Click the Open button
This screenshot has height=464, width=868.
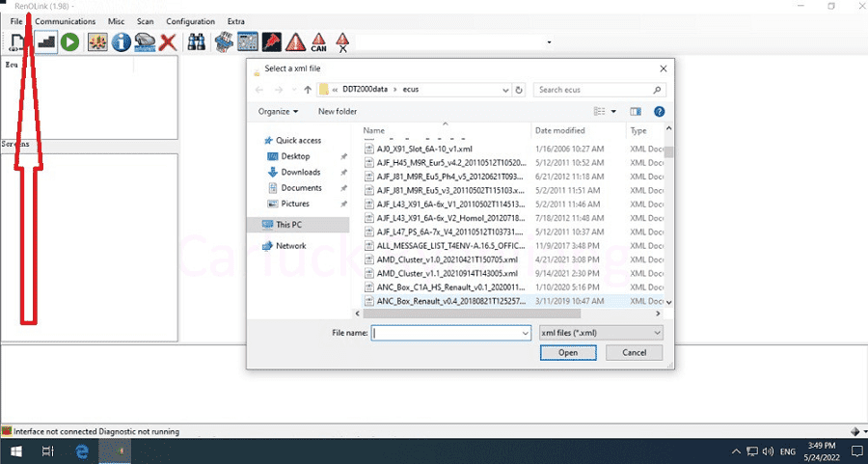point(568,353)
